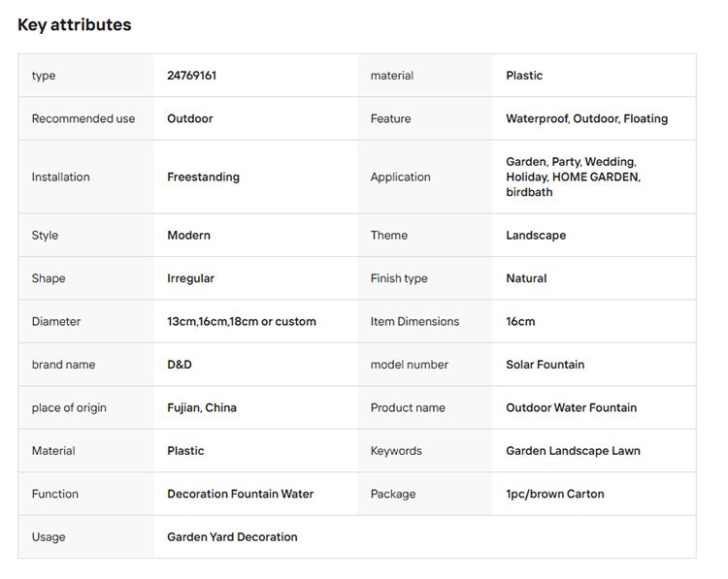728x579 pixels.
Task: Click the Key attributes heading
Action: tap(74, 25)
